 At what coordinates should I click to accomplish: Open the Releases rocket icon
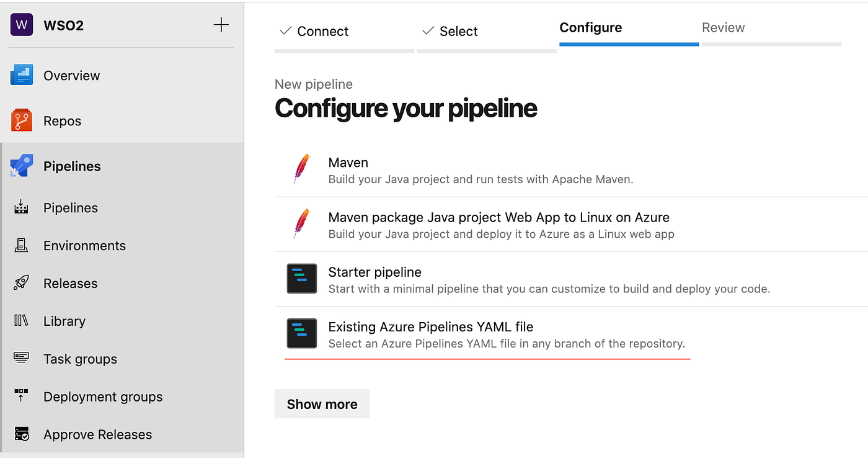22,284
